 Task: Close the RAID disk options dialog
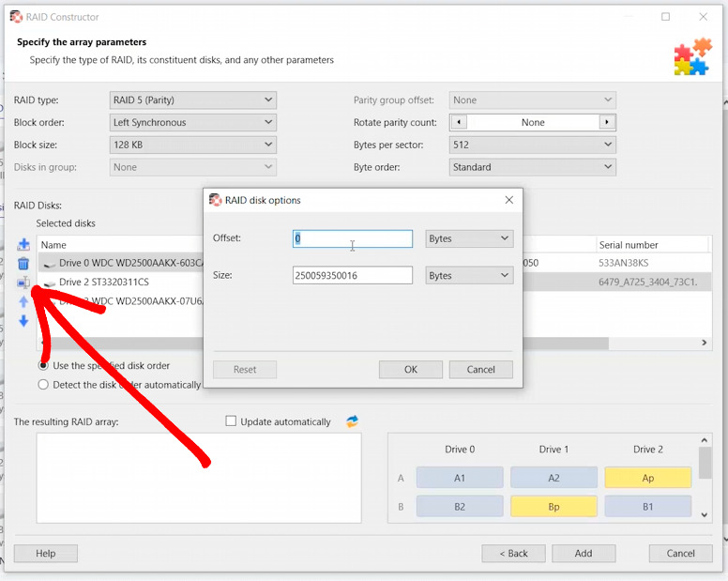[x=508, y=200]
